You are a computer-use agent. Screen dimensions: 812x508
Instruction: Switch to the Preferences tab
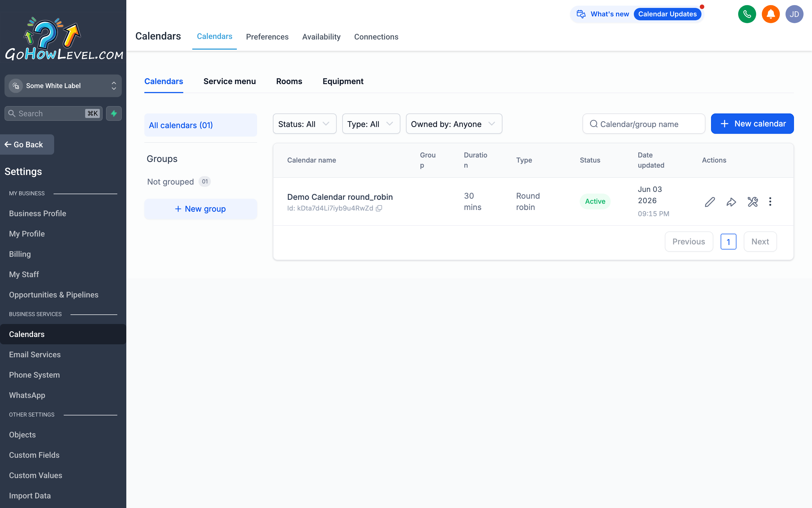267,37
